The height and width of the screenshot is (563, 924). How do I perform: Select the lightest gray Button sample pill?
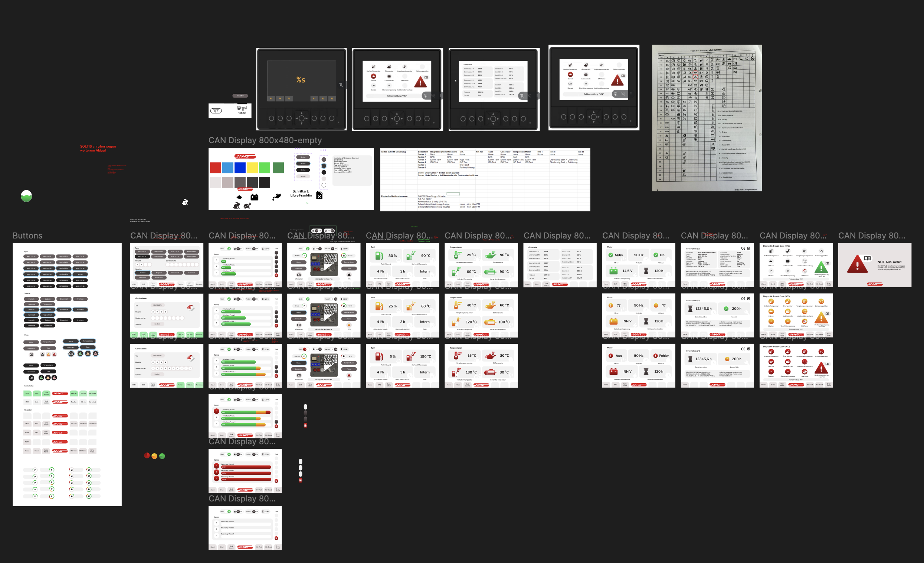click(x=303, y=177)
